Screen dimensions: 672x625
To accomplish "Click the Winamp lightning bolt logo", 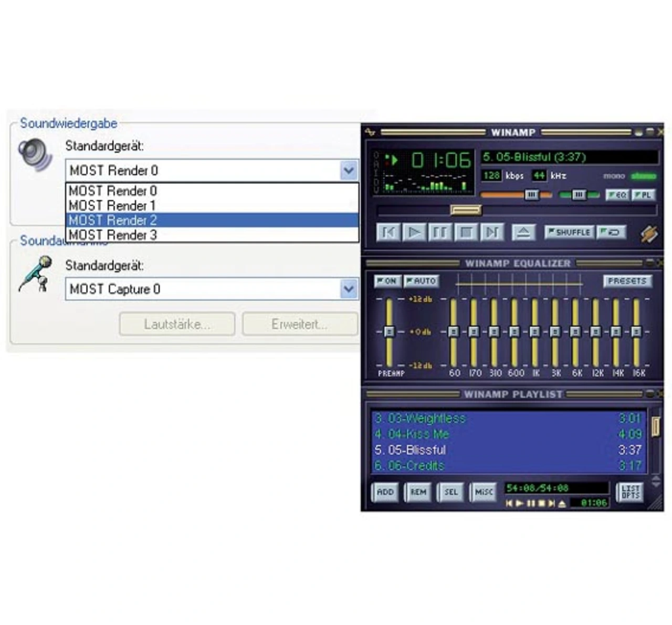I will point(649,233).
